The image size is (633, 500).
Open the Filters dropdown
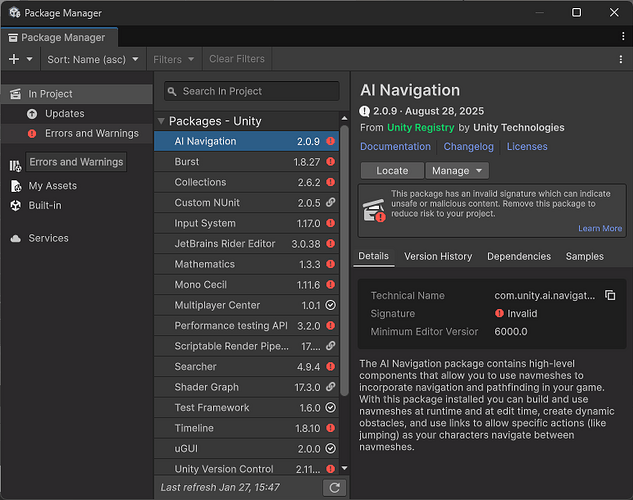coord(173,59)
